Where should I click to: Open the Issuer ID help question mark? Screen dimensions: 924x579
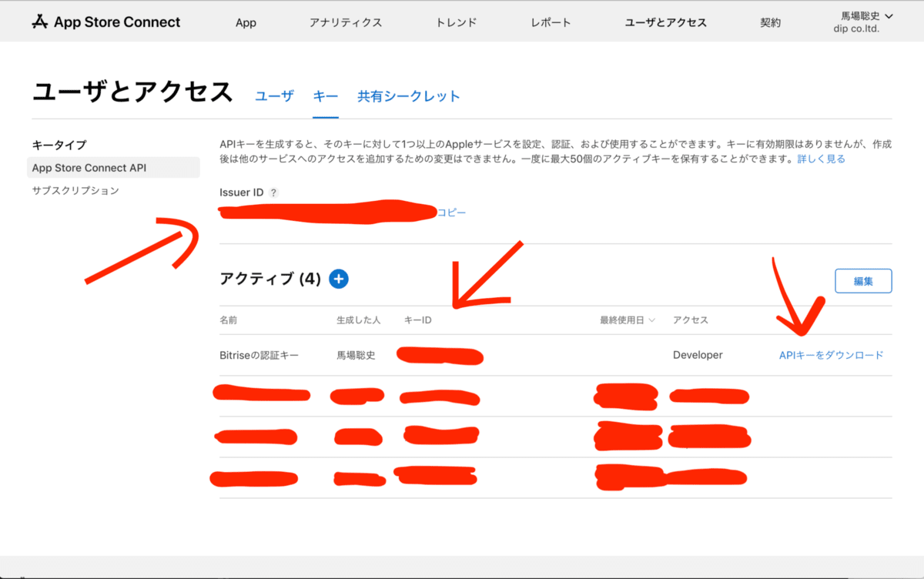(x=273, y=192)
